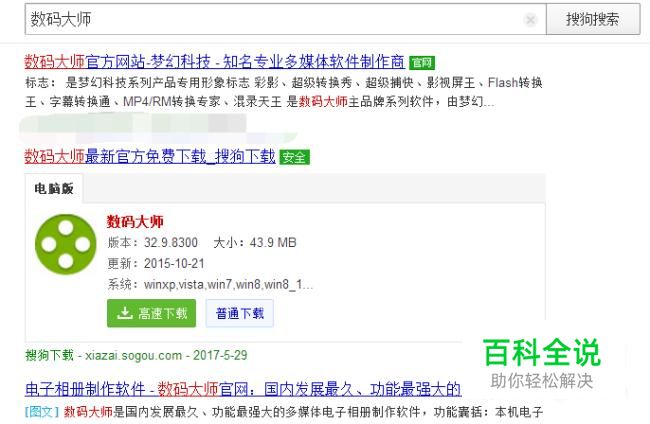The height and width of the screenshot is (424, 650).
Task: Click the green 高速下载 button
Action: (151, 313)
